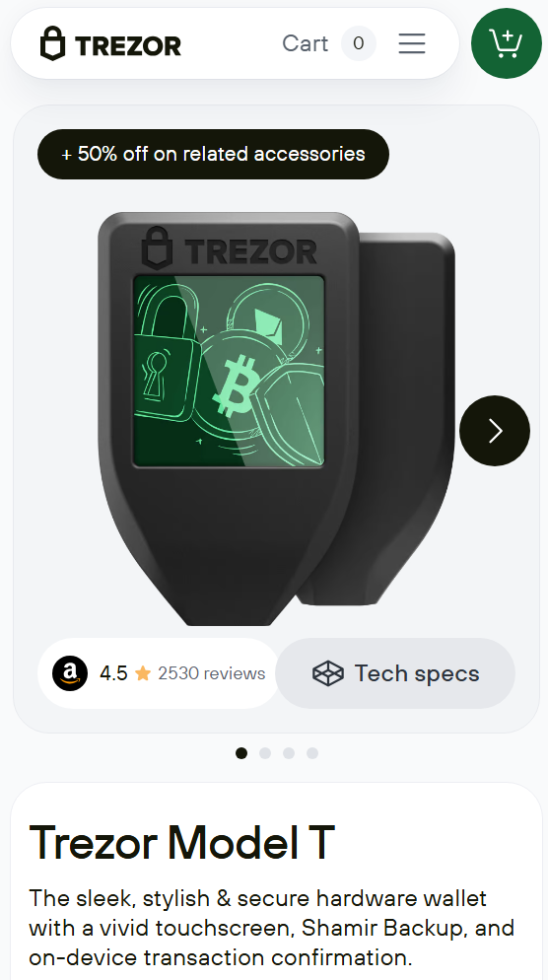Select the third carousel dot
The height and width of the screenshot is (980, 548).
pyautogui.click(x=289, y=753)
